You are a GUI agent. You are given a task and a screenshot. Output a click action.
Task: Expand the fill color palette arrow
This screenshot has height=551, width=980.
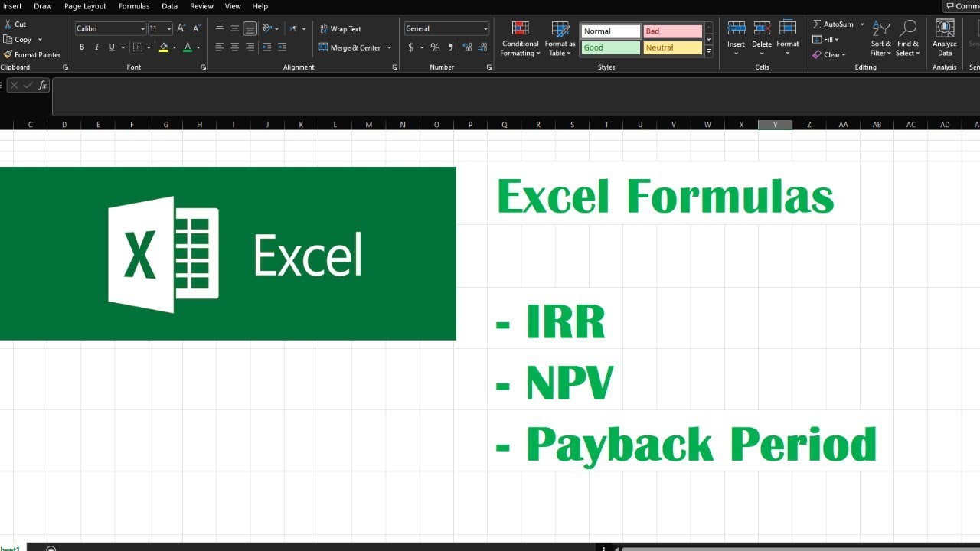click(175, 47)
